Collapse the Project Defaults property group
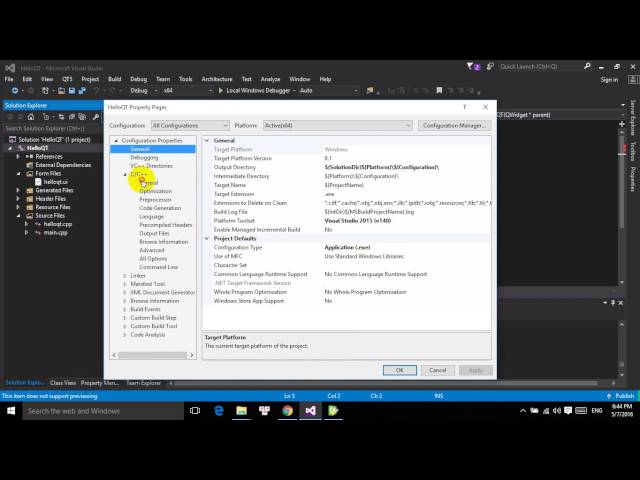Image resolution: width=640 pixels, height=480 pixels. coord(207,238)
